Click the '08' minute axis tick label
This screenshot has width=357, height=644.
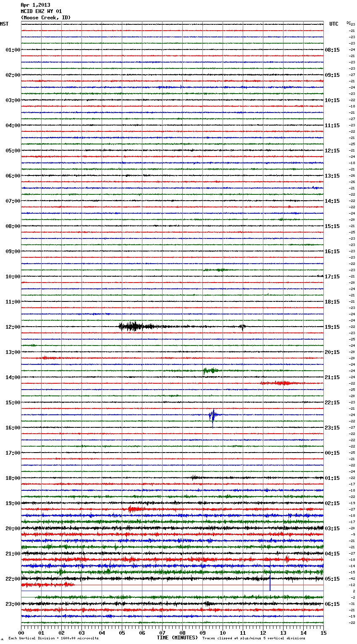click(x=182, y=633)
